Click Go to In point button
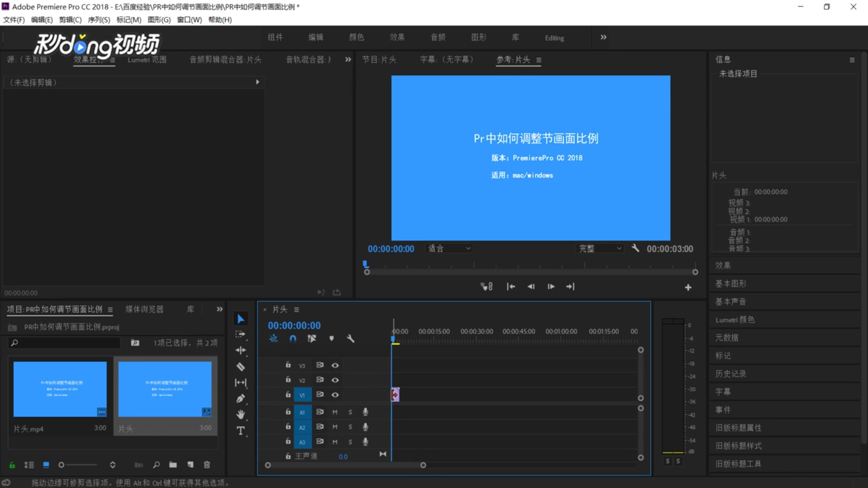This screenshot has height=488, width=868. [x=511, y=286]
